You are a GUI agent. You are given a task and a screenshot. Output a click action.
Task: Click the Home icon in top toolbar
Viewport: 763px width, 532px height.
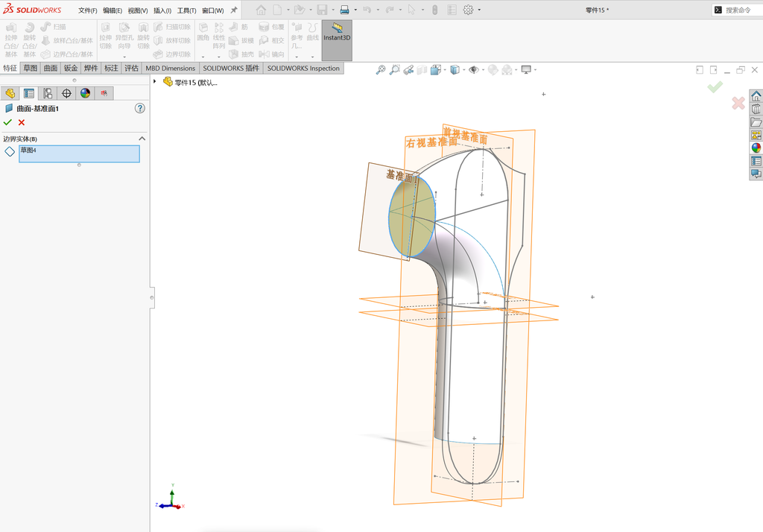[261, 10]
